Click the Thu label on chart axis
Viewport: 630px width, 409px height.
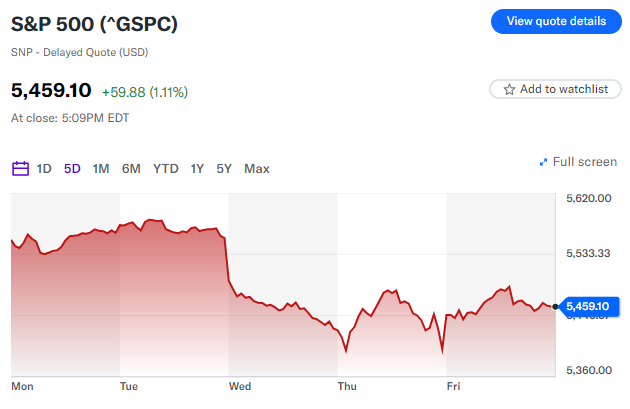click(347, 385)
